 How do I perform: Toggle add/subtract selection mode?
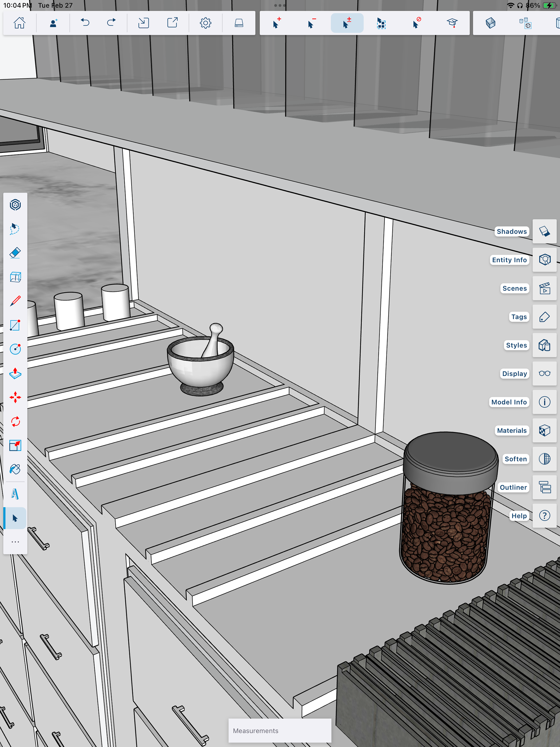coord(347,23)
